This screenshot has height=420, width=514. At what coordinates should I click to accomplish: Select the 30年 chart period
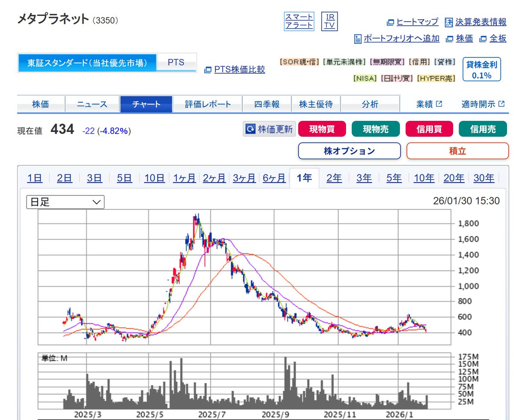[484, 178]
